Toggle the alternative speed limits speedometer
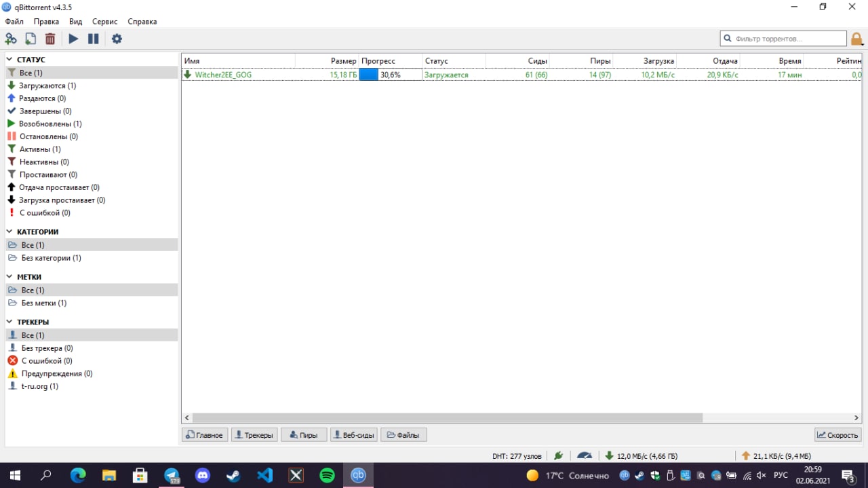Screen dimensions: 868x488 pyautogui.click(x=585, y=456)
